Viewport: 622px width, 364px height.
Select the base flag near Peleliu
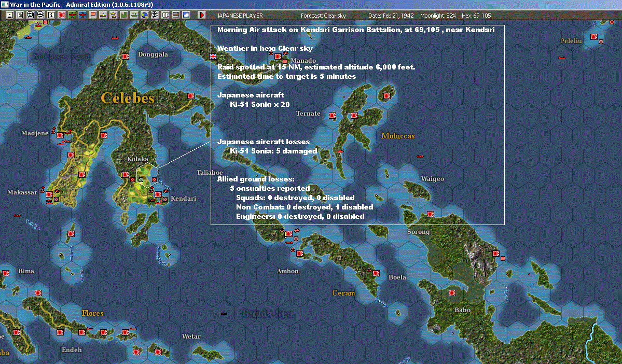point(594,37)
